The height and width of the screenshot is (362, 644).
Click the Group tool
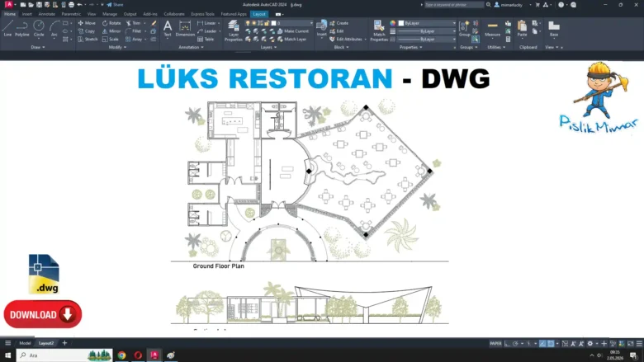click(x=465, y=28)
